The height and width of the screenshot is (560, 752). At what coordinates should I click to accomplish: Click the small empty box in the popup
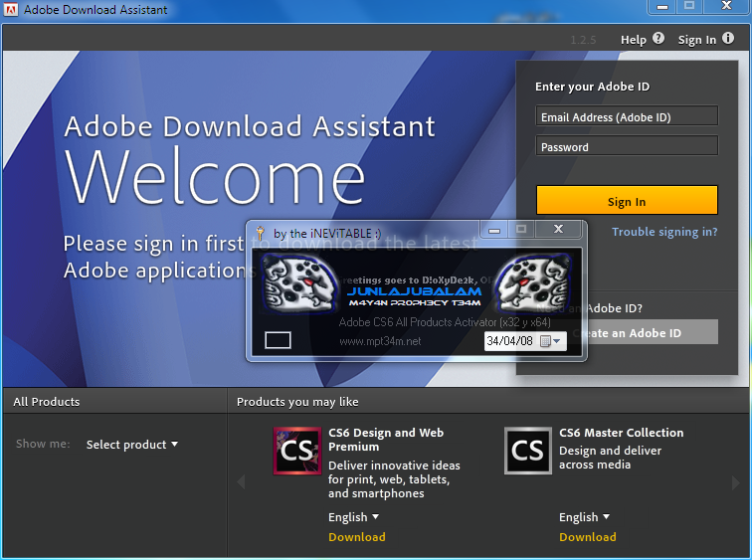279,340
